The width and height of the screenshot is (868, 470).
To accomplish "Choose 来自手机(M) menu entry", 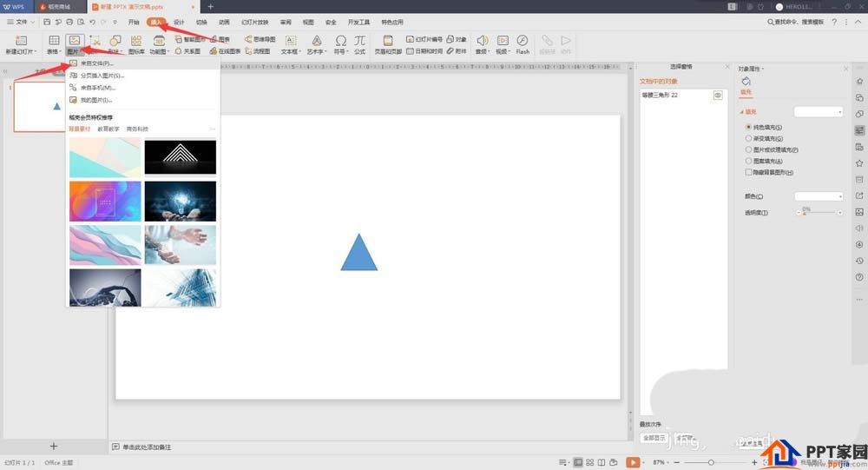I will point(143,88).
